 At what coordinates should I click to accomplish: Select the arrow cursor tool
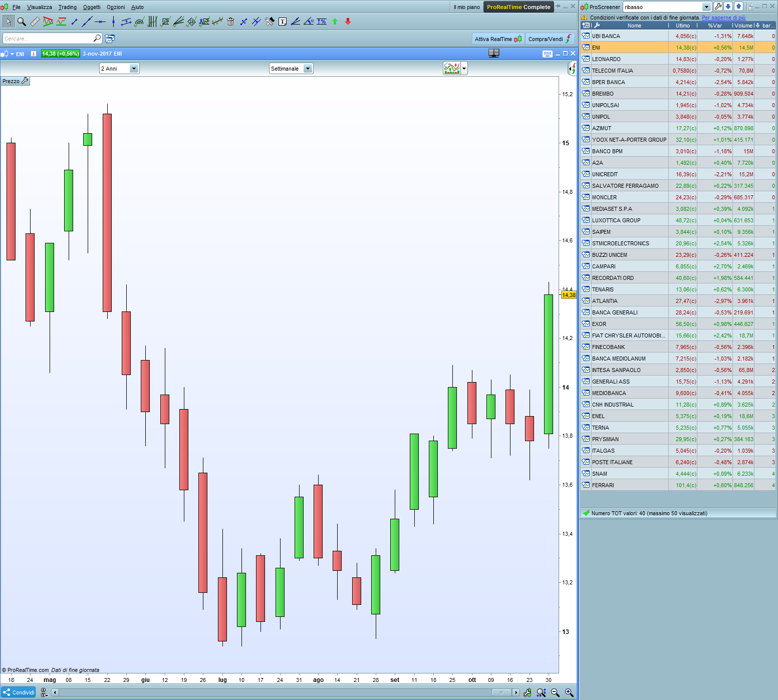(9, 22)
